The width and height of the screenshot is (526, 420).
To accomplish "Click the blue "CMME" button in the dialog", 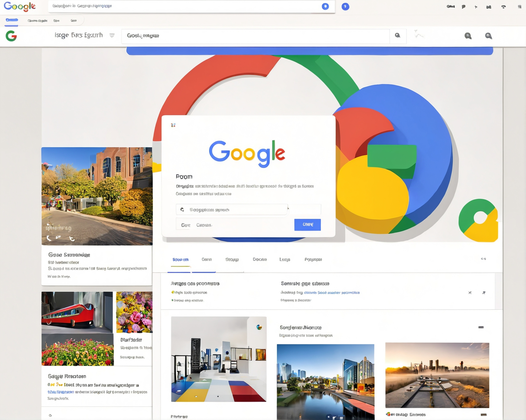I will click(308, 225).
